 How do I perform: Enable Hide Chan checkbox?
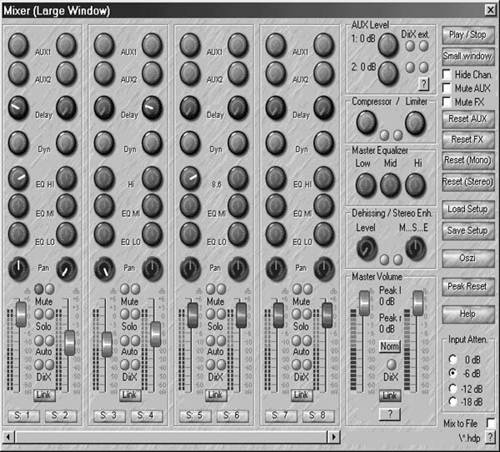tap(447, 74)
